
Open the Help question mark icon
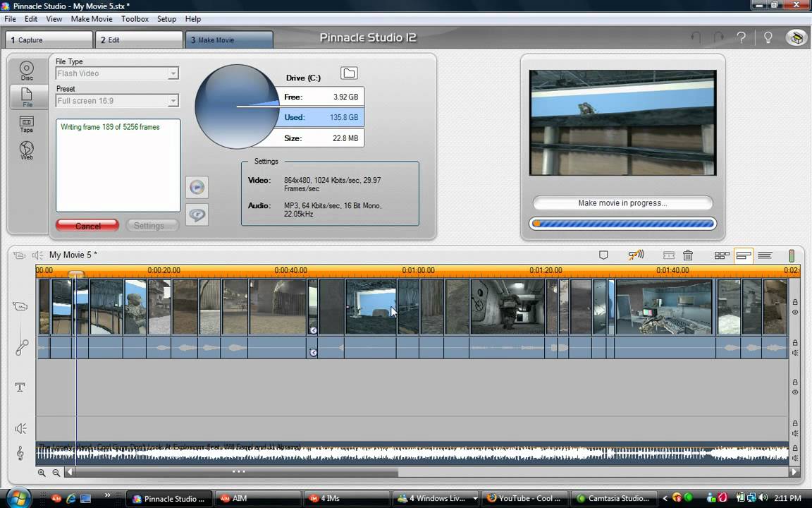(742, 37)
